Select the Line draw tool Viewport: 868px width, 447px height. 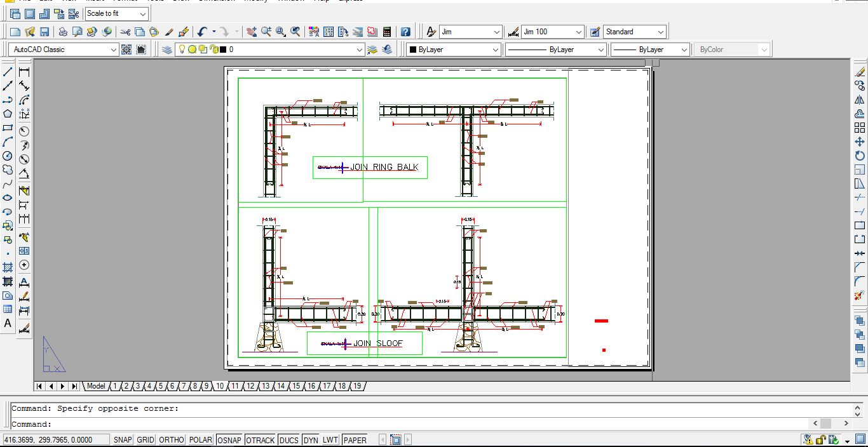pos(8,72)
